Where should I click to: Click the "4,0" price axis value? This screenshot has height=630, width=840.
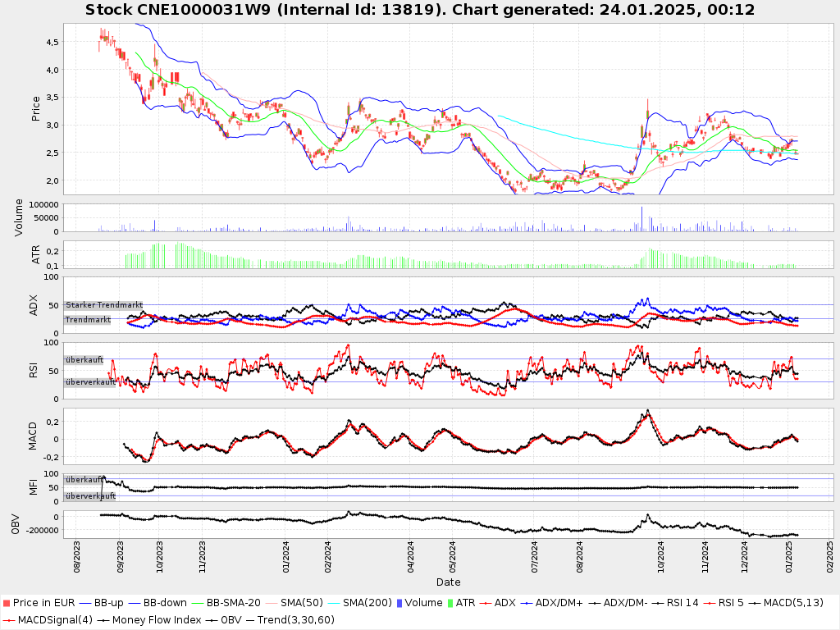pyautogui.click(x=52, y=70)
